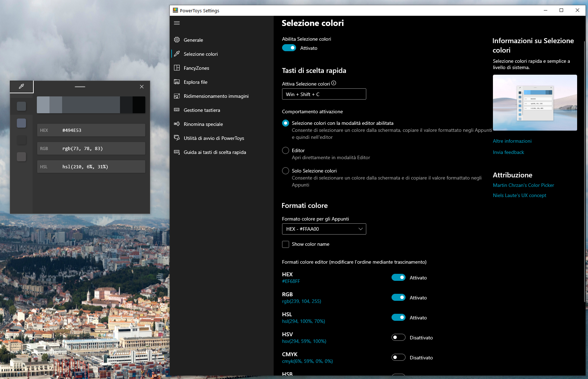588x379 pixels.
Task: Click the Settings window vertical scrollbar
Action: (x=584, y=172)
